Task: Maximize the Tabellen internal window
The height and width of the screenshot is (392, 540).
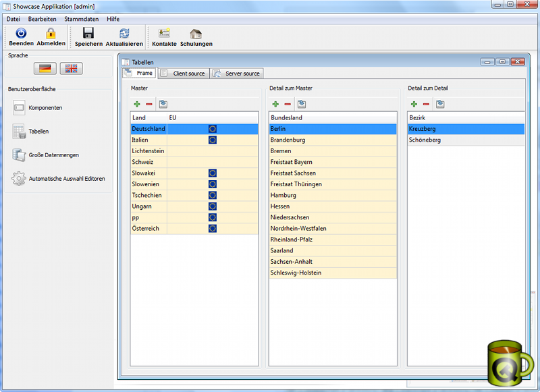Action: pyautogui.click(x=502, y=62)
